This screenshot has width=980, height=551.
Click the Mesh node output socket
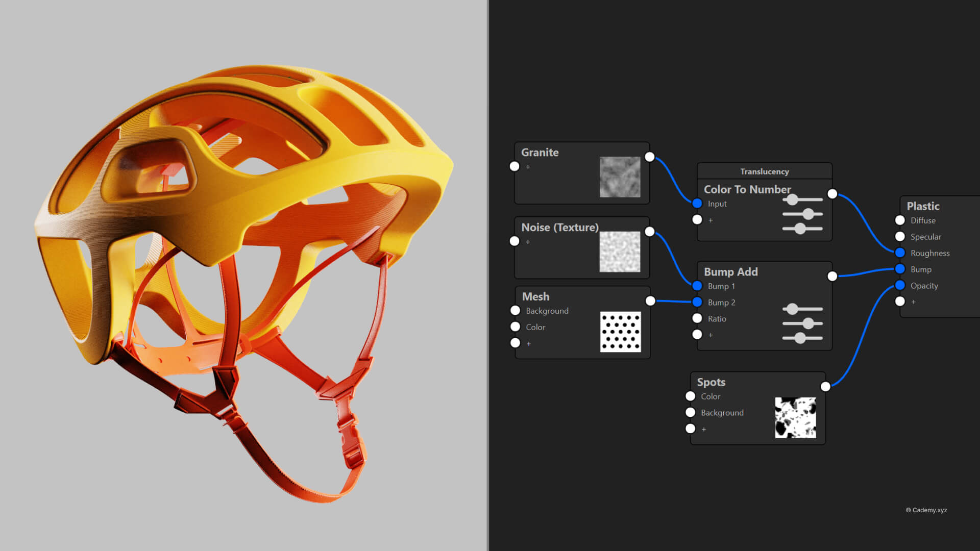(x=650, y=301)
